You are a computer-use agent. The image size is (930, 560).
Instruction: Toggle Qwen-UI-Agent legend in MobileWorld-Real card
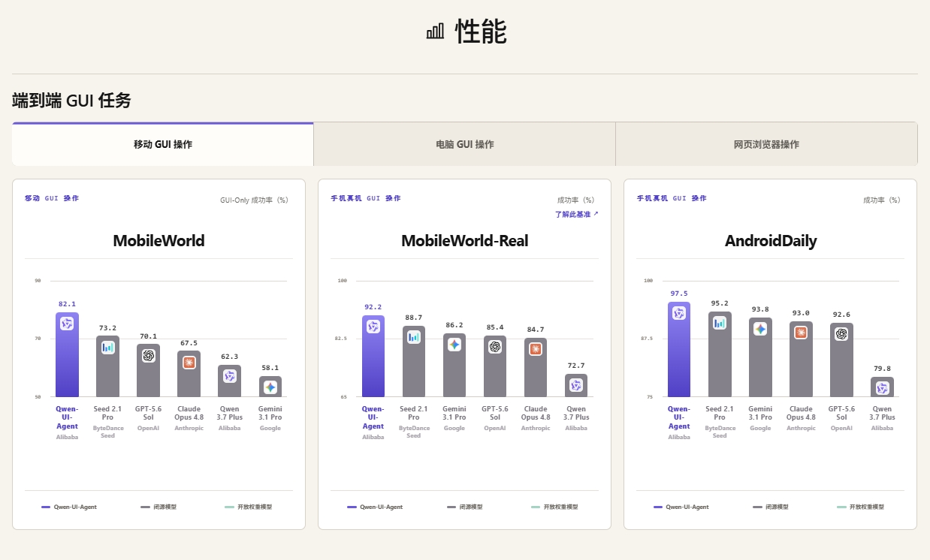coord(375,507)
